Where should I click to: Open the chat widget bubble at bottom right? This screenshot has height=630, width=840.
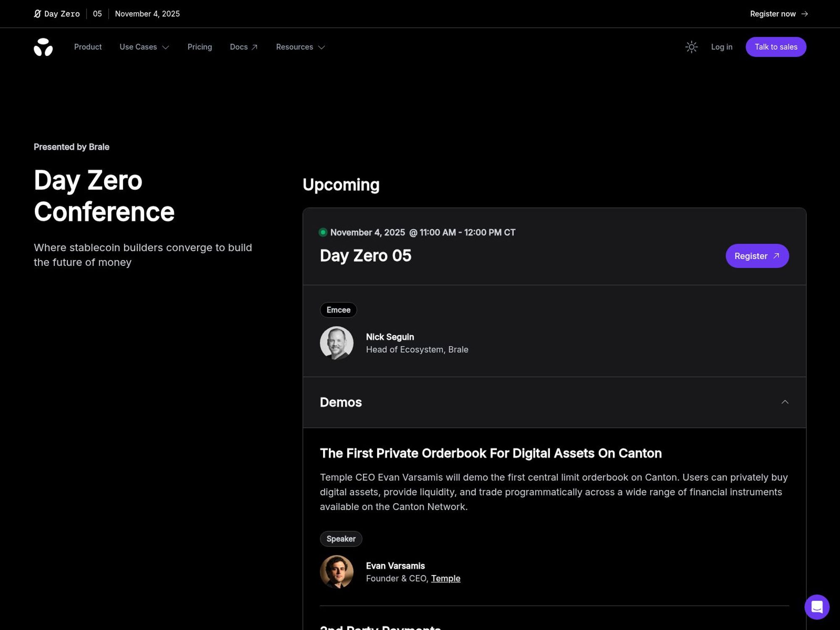817,607
